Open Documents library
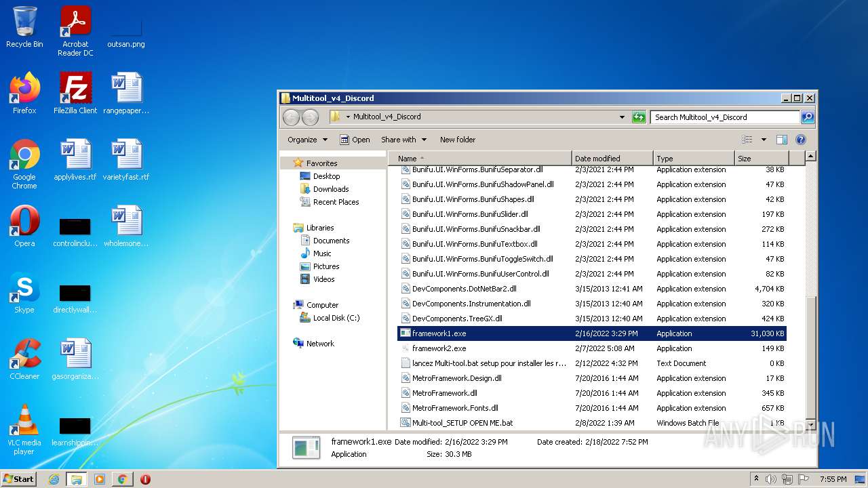The image size is (868, 488). pos(331,241)
